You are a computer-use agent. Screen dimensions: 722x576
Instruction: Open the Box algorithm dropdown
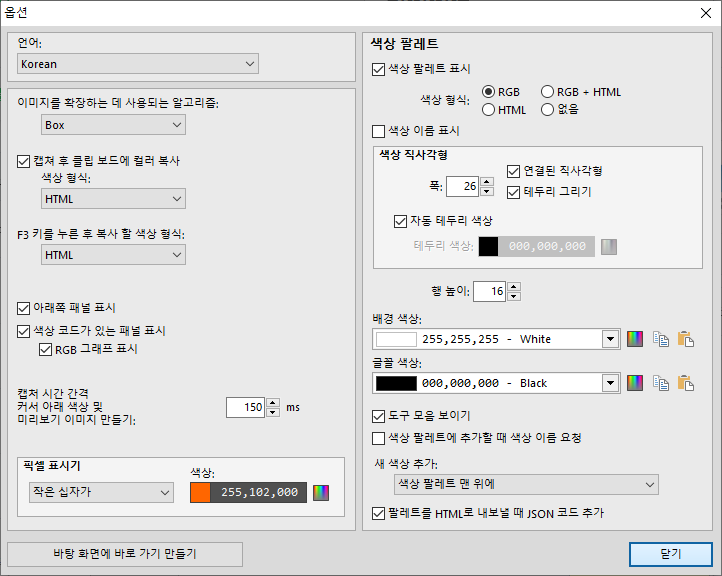[113, 125]
